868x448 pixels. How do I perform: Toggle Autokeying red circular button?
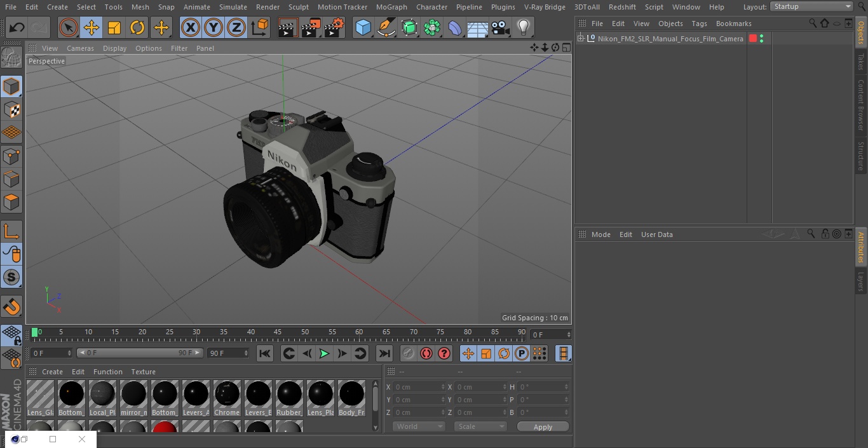426,353
